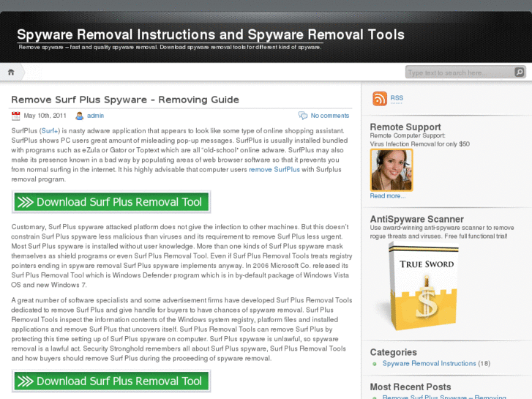Viewport: 532px width, 399px height.
Task: Click the search magnifier icon
Action: coord(519,72)
